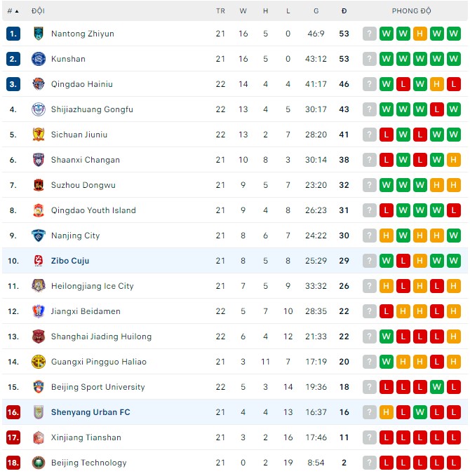Click the PHONG ĐỘ column header
Viewport: 470px width, 476px height.
pyautogui.click(x=412, y=11)
